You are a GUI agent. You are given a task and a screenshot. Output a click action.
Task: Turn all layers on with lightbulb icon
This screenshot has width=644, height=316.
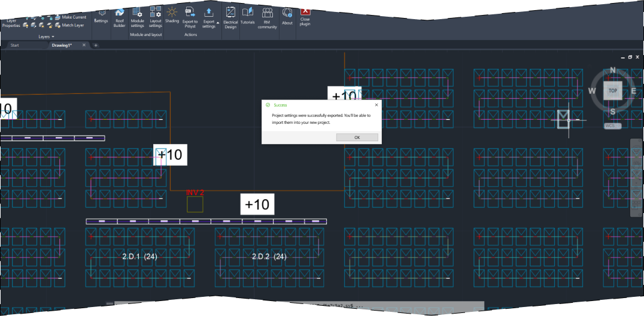[26, 26]
